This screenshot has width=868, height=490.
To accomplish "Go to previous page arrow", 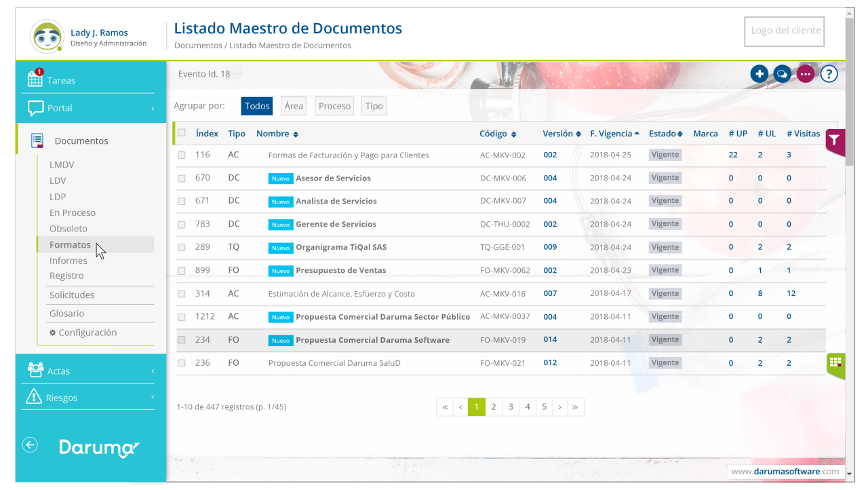I will point(461,407).
